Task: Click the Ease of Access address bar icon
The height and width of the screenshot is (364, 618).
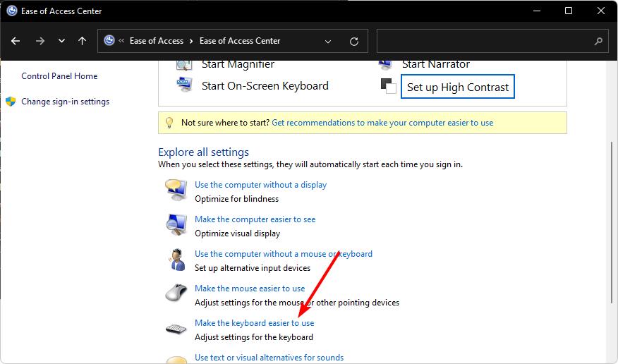Action: click(x=109, y=40)
